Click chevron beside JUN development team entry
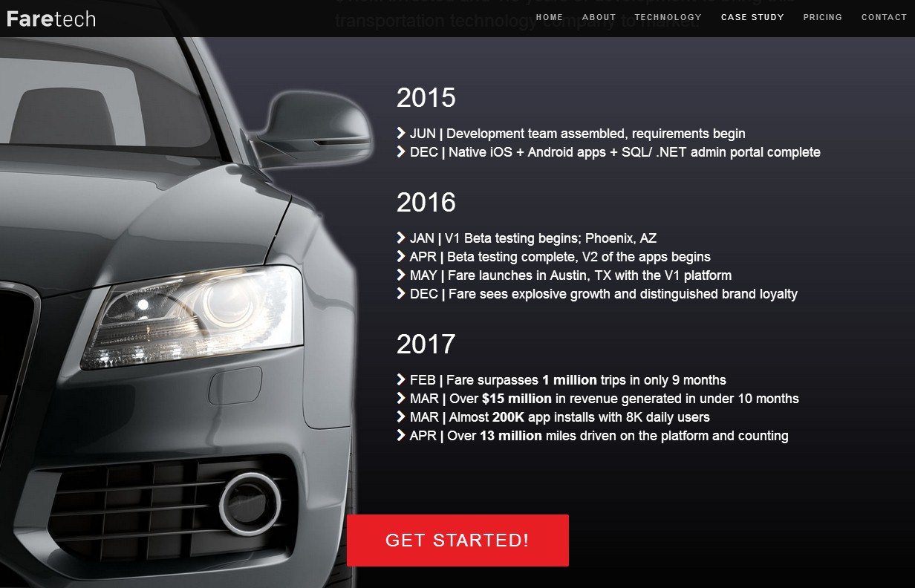The height and width of the screenshot is (588, 915). pyautogui.click(x=401, y=134)
